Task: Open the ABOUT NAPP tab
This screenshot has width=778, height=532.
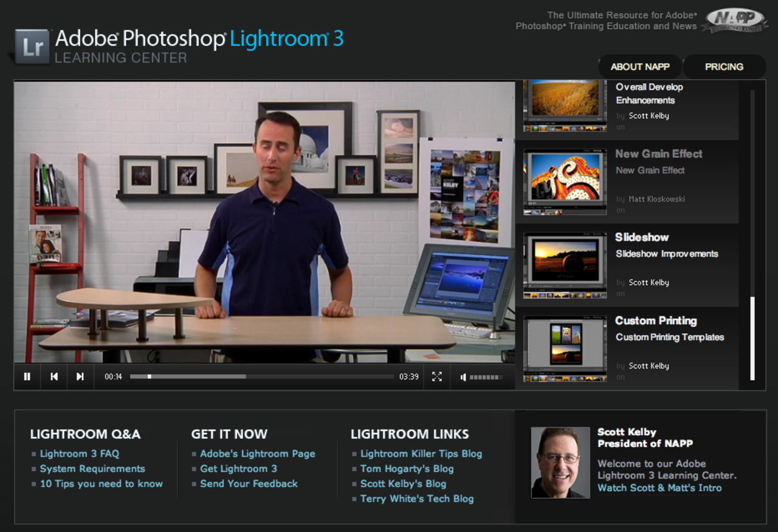Action: pyautogui.click(x=640, y=67)
